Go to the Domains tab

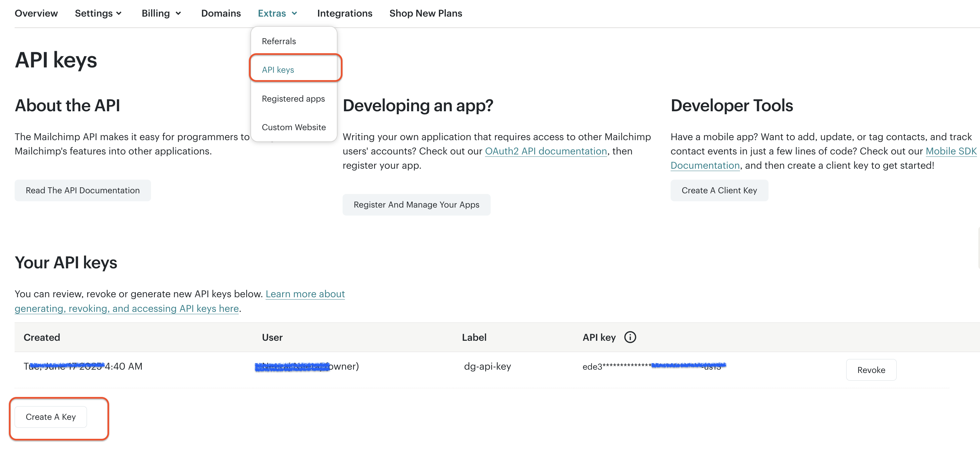221,13
